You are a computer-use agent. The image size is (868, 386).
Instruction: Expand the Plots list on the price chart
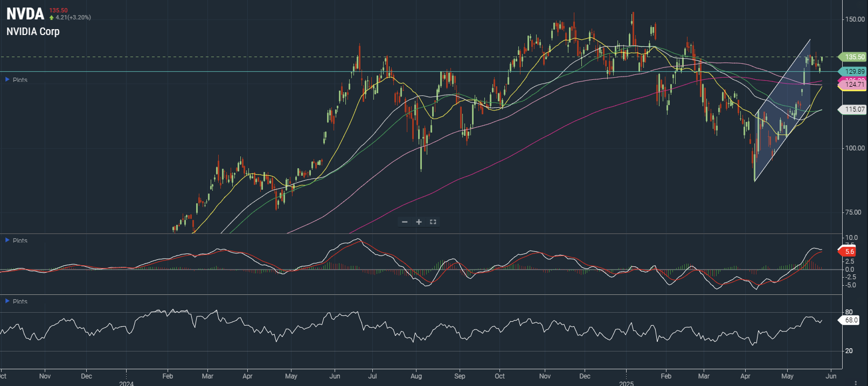(16, 80)
